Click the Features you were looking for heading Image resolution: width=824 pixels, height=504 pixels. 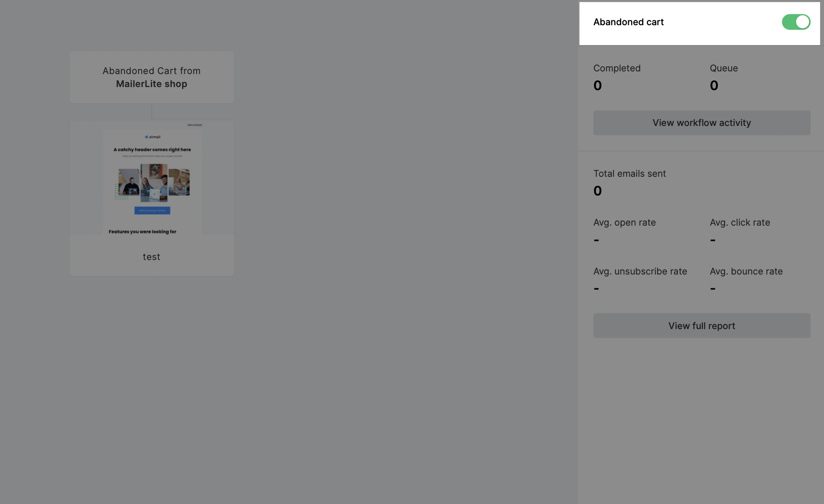[x=142, y=231]
